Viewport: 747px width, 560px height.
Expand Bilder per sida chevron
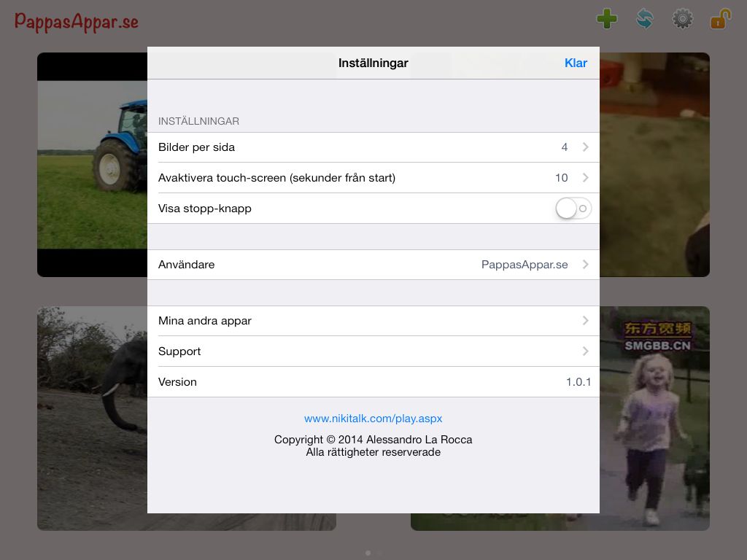[586, 147]
